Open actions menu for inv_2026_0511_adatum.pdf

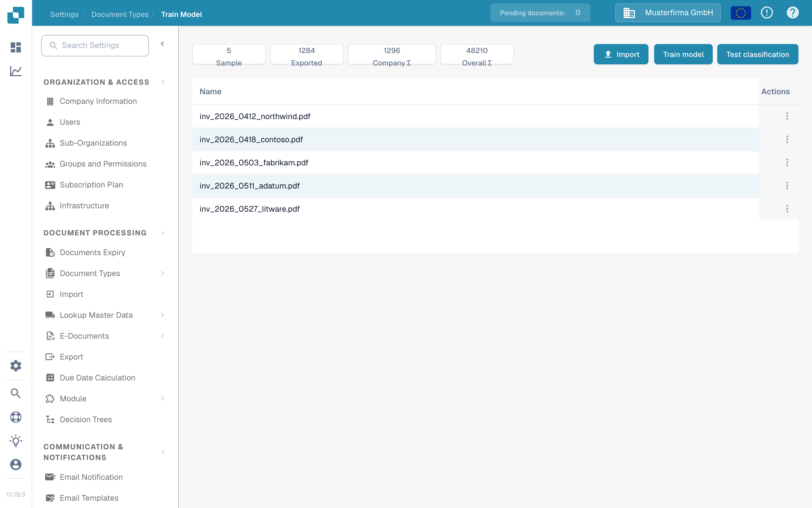click(787, 186)
